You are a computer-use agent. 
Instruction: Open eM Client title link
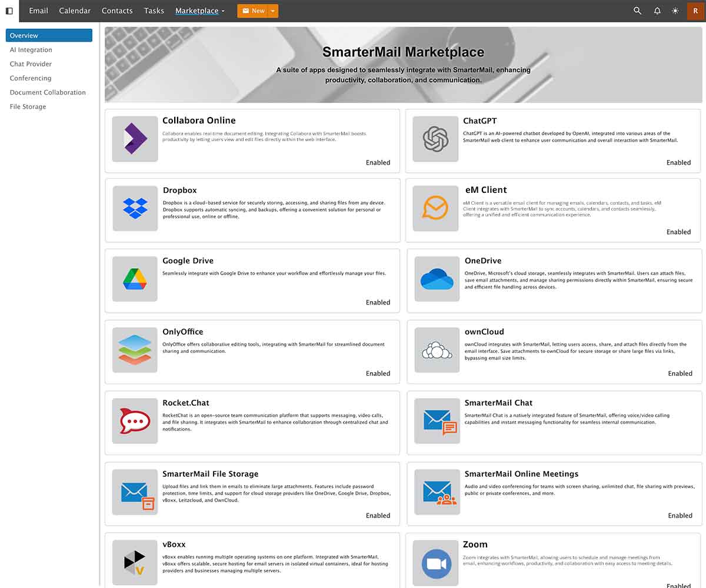click(486, 190)
